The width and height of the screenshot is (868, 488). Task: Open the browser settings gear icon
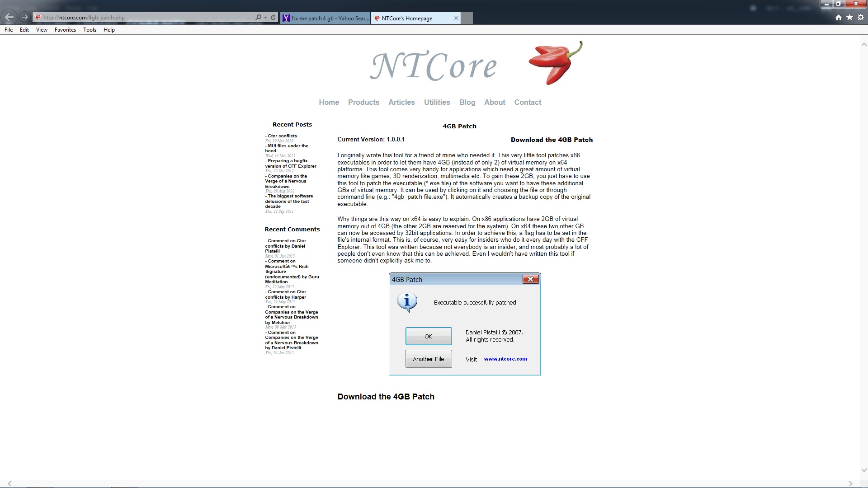861,18
